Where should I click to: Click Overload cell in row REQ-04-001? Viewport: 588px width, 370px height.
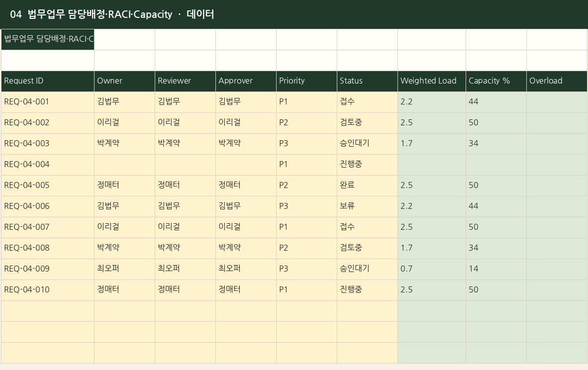(x=557, y=102)
